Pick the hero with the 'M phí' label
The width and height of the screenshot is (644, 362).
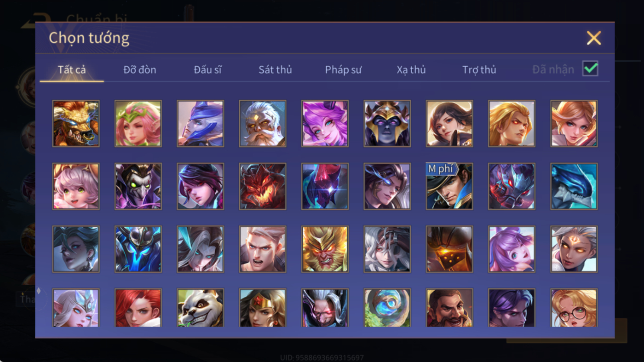coord(449,186)
